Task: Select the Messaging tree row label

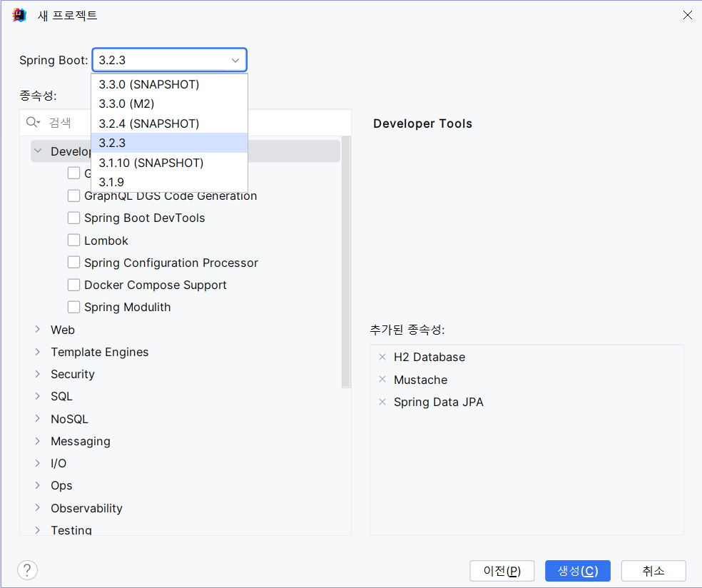Action: coord(81,441)
